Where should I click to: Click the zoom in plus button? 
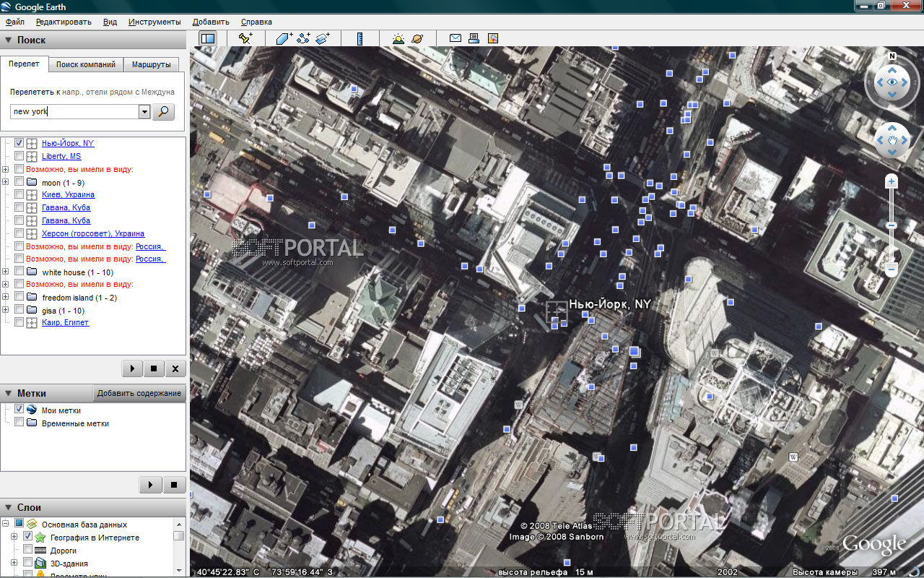892,182
